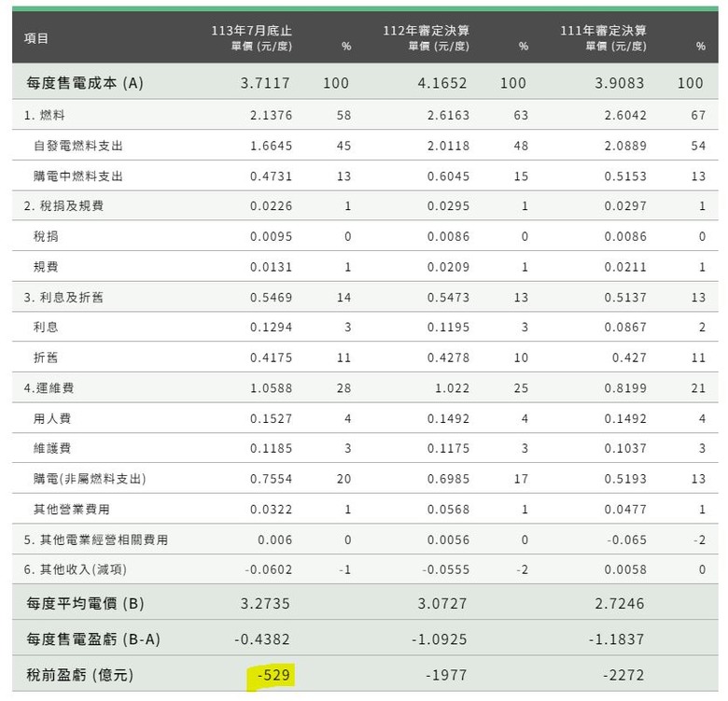
Task: Click the 4.運維費 row label
Action: coord(49,388)
